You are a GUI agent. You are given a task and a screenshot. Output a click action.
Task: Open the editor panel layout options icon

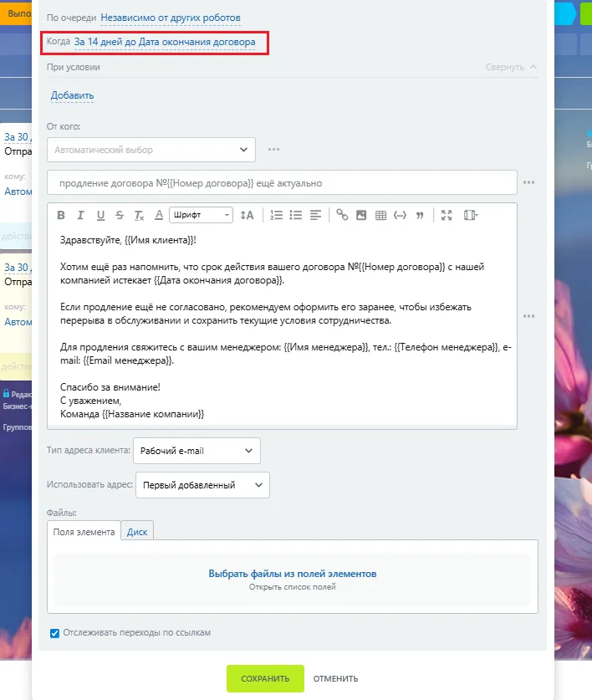(471, 215)
